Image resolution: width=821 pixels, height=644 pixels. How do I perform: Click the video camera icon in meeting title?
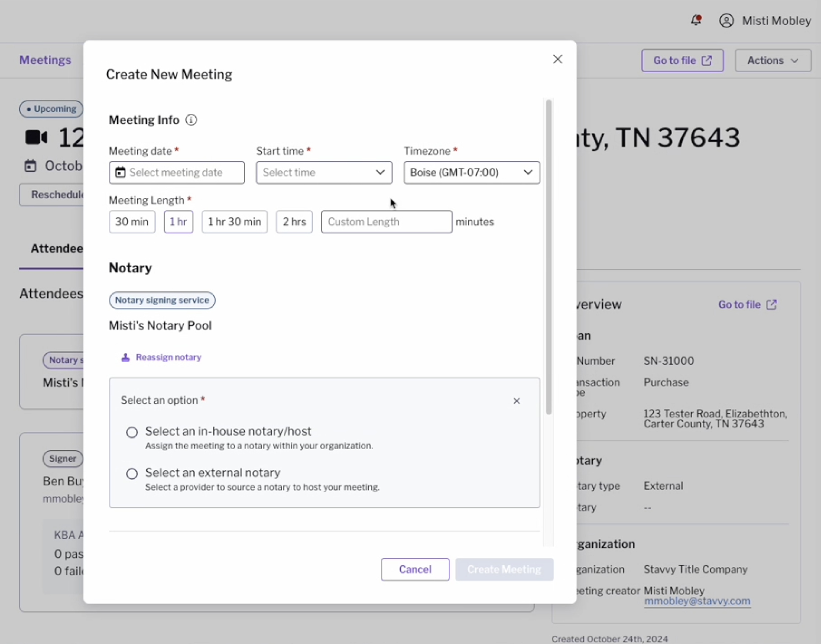[36, 137]
